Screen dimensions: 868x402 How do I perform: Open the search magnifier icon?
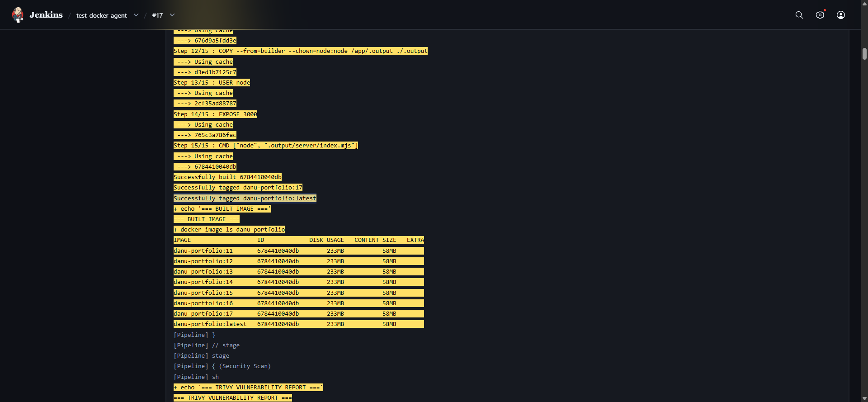(x=799, y=15)
